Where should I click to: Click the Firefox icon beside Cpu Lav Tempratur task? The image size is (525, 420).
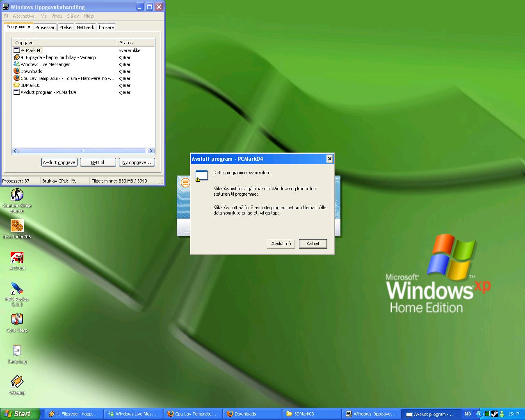16,78
